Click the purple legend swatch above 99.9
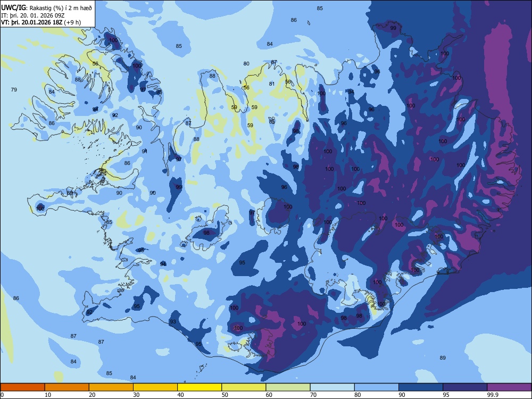 (x=509, y=387)
